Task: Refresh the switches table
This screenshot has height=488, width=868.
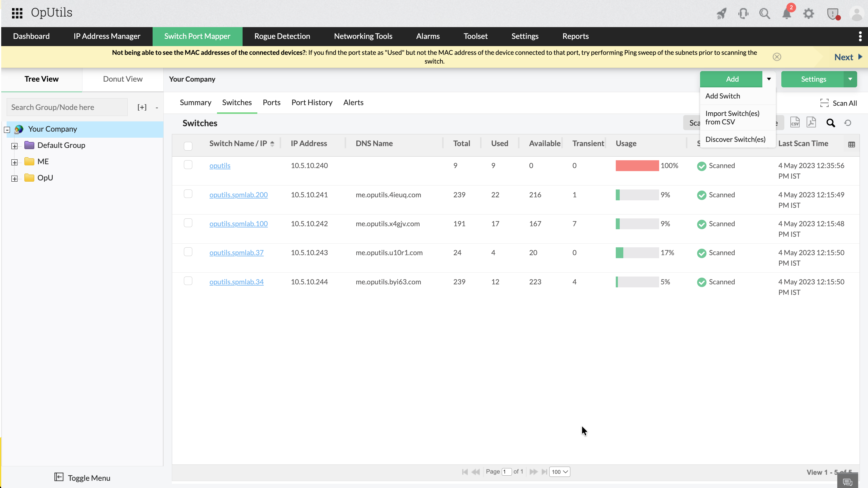Action: pyautogui.click(x=848, y=123)
